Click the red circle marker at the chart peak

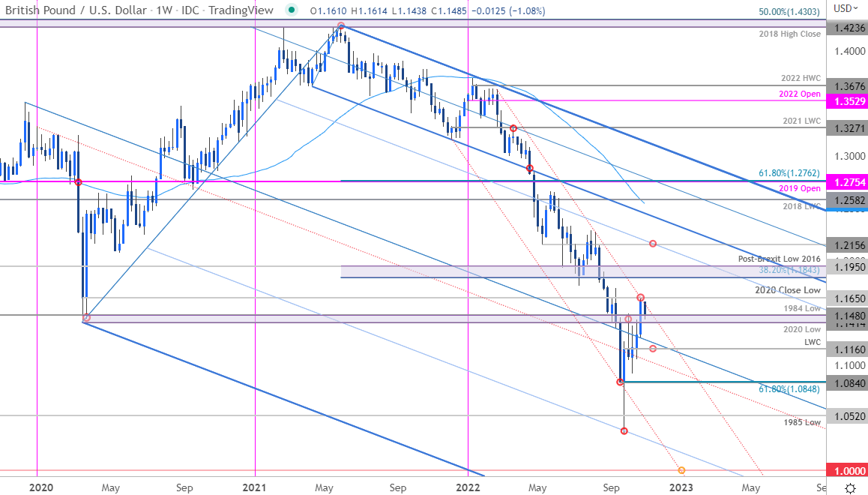[341, 26]
